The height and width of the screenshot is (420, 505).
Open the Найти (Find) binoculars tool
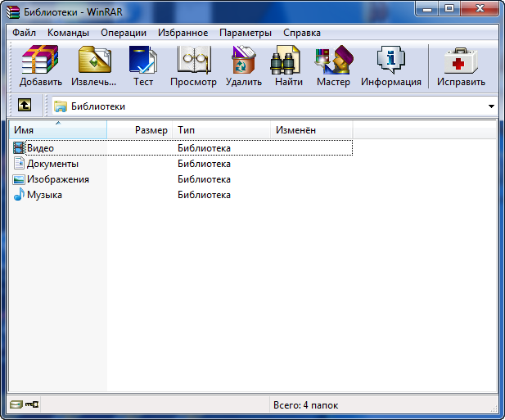coord(288,65)
